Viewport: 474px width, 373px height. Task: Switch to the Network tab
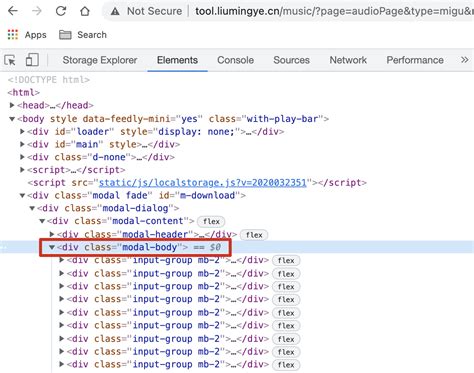[x=348, y=60]
